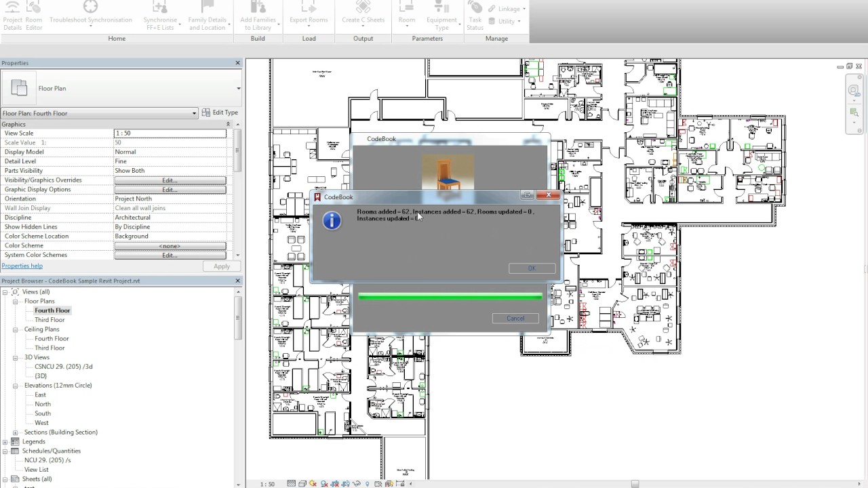Viewport: 868px width, 488px height.
Task: Click Edit for Visibility/Graphics Overrides
Action: [170, 180]
